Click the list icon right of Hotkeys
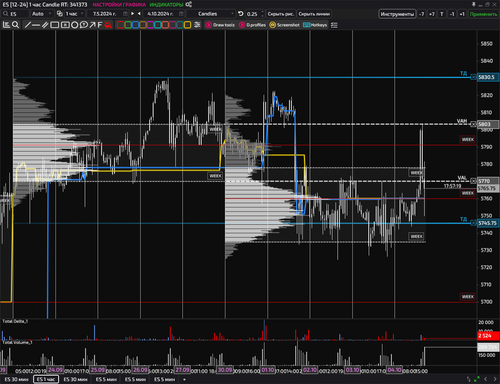 coord(334,25)
